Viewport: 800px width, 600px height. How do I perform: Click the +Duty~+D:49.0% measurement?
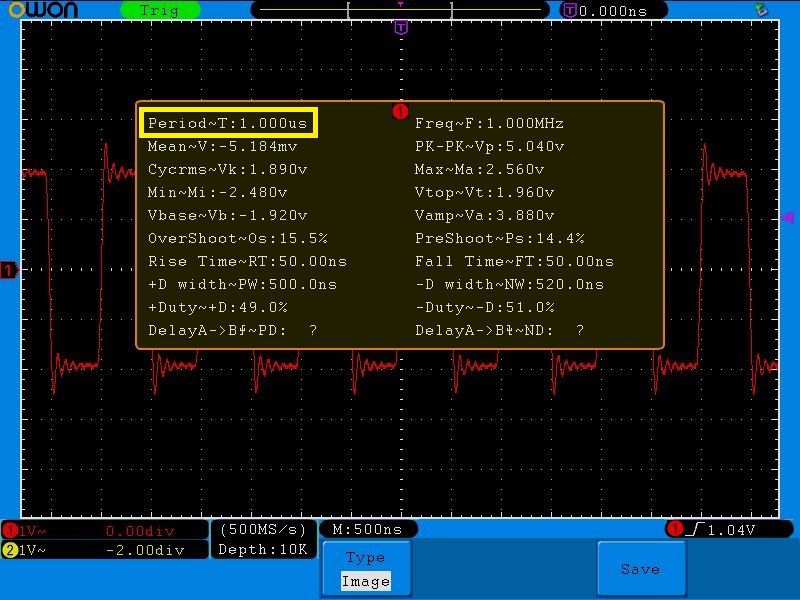(217, 308)
